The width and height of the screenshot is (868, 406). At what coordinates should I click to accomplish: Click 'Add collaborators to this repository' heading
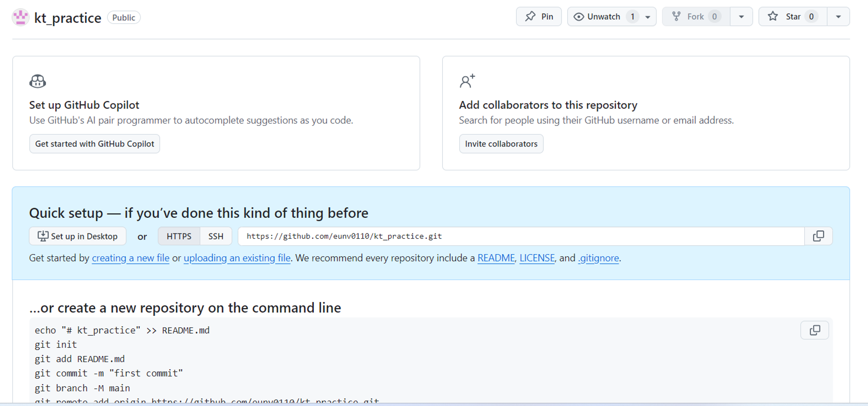tap(548, 105)
